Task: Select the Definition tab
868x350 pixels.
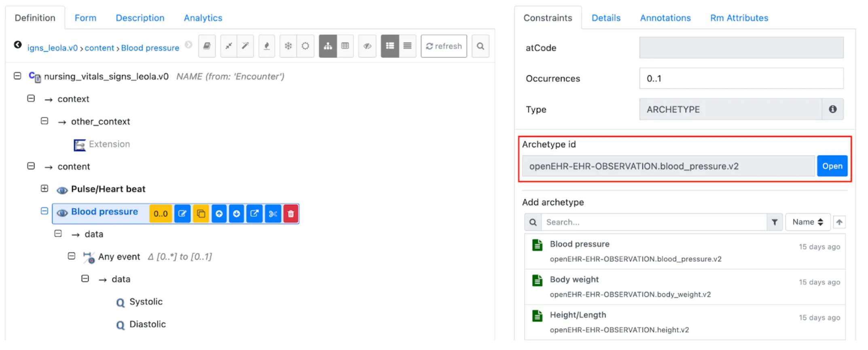Action: coord(35,18)
